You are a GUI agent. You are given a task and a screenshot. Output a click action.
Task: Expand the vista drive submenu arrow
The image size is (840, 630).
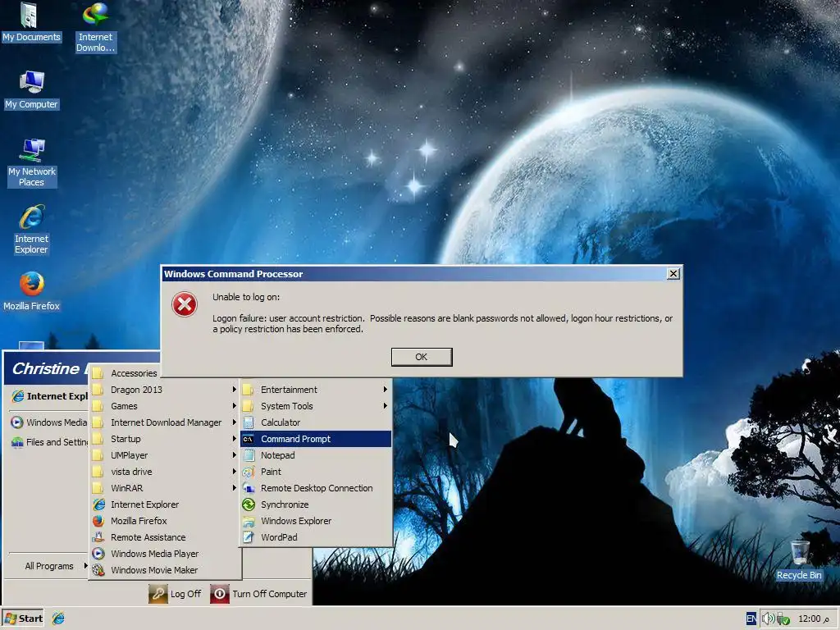[x=234, y=472]
